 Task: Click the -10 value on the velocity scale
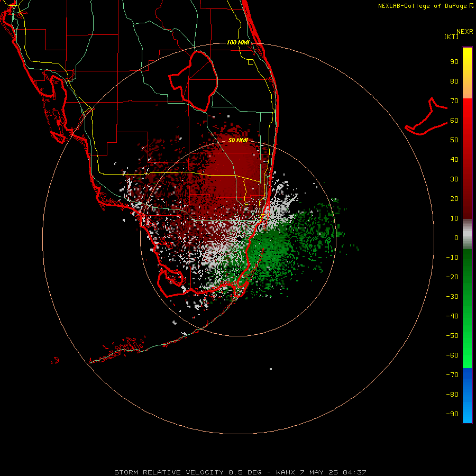452,258
